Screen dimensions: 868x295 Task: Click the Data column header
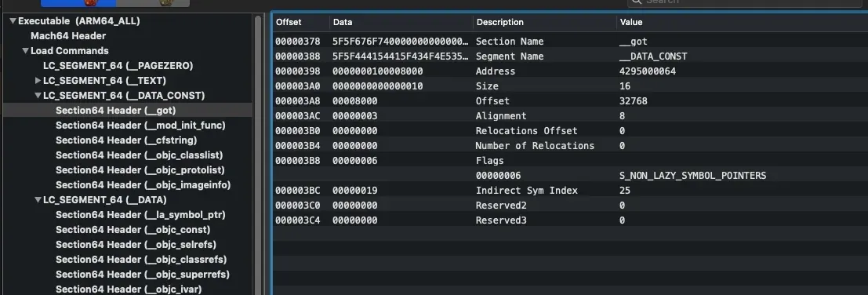pyautogui.click(x=401, y=23)
